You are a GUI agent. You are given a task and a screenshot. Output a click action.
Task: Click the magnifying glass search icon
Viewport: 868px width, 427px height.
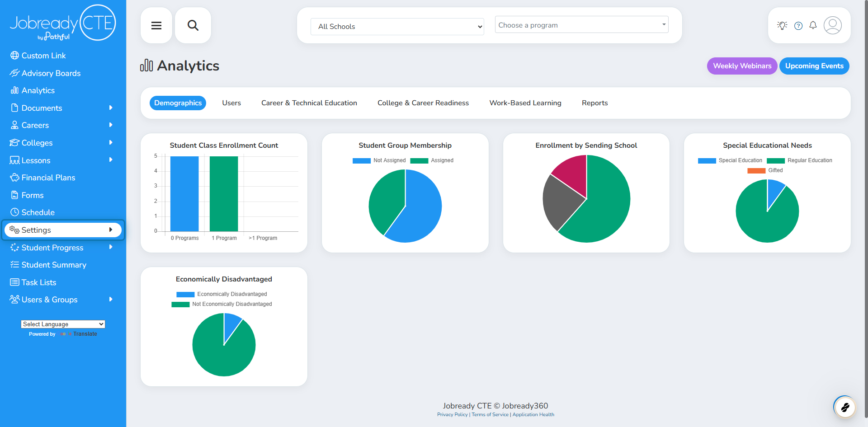point(193,25)
